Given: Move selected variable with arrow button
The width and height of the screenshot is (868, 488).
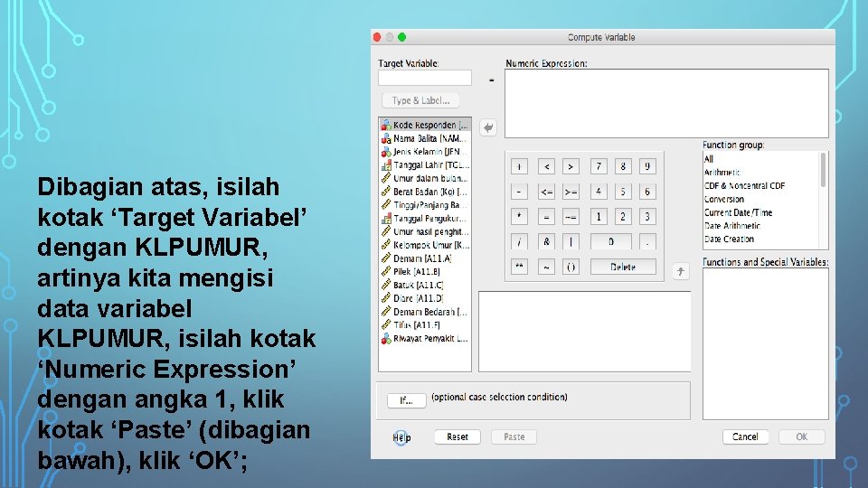Looking at the screenshot, I should pos(487,127).
